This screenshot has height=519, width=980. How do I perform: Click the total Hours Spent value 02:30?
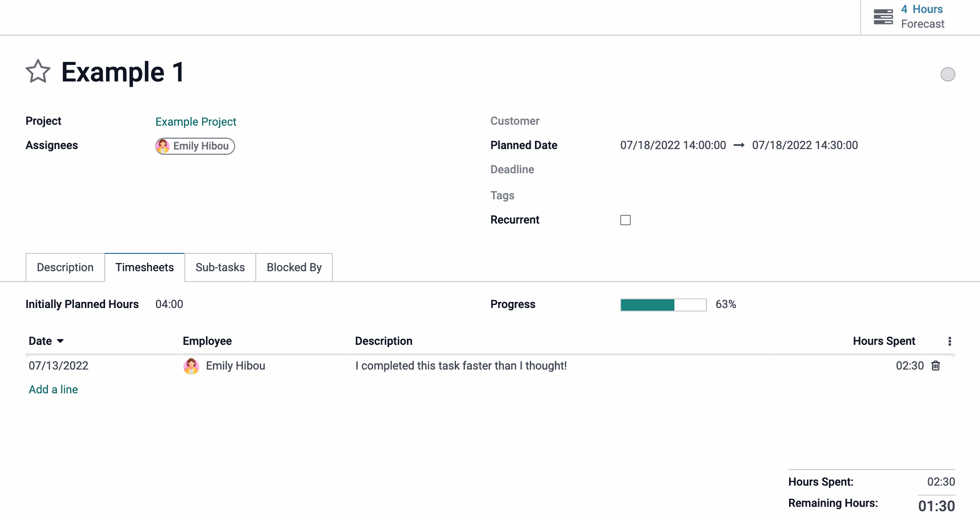point(941,482)
